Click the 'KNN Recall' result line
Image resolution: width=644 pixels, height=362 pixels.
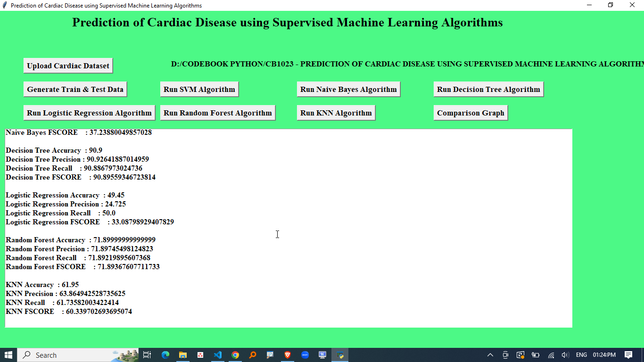[62, 303]
